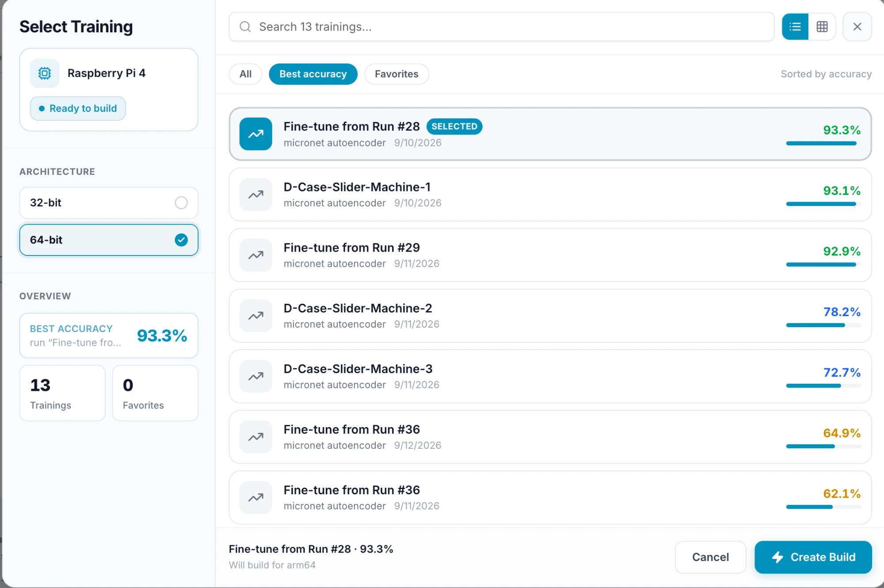Filter by Best accuracy
This screenshot has width=884, height=588.
click(313, 74)
